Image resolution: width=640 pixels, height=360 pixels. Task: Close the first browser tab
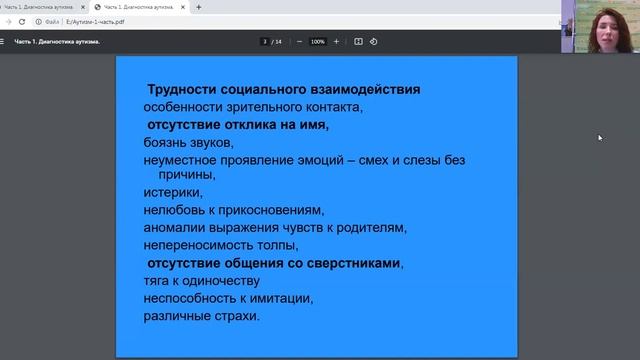click(83, 7)
